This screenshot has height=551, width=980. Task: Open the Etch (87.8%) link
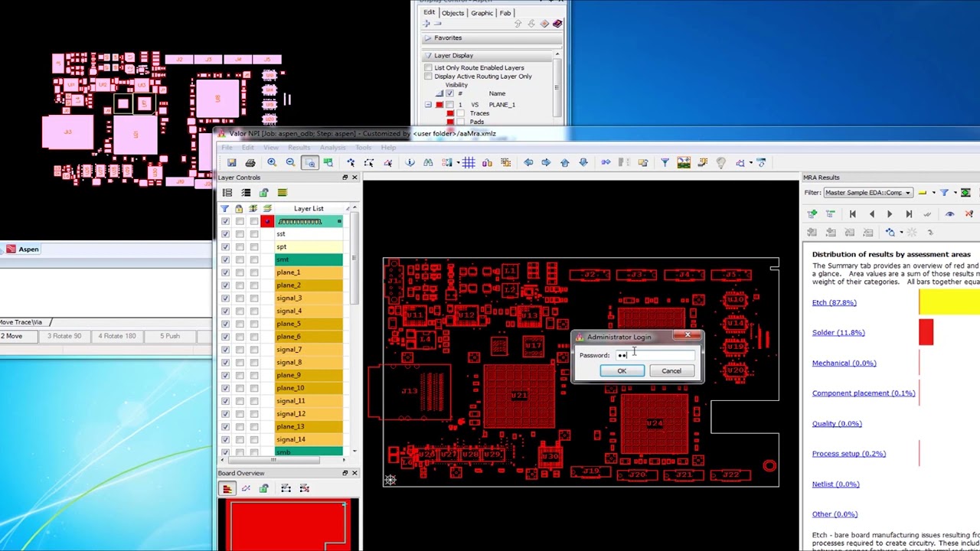(x=834, y=302)
